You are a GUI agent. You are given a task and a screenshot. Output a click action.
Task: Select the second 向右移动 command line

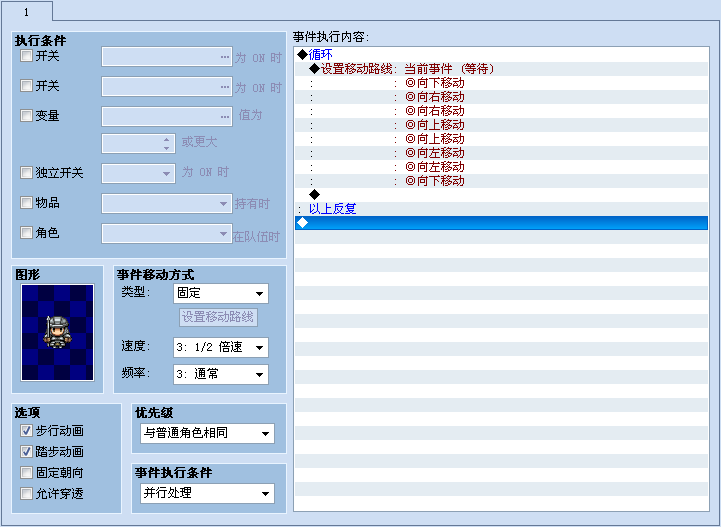pos(501,111)
